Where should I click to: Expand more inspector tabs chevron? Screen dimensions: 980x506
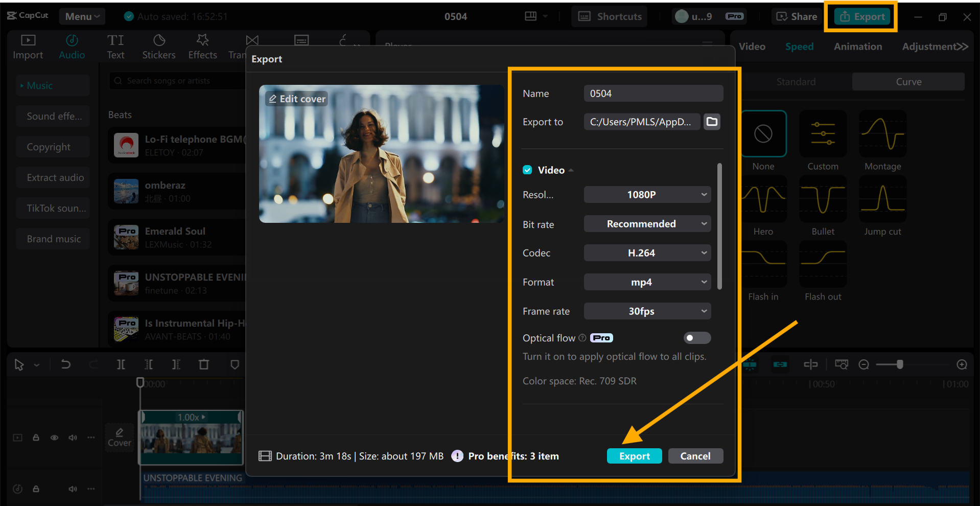(x=962, y=47)
